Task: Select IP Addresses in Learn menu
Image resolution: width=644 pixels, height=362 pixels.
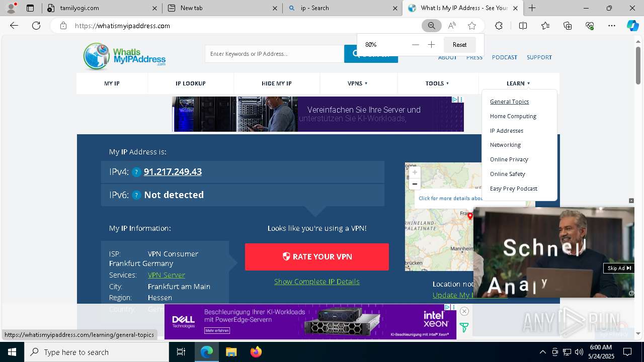Action: tap(507, 131)
